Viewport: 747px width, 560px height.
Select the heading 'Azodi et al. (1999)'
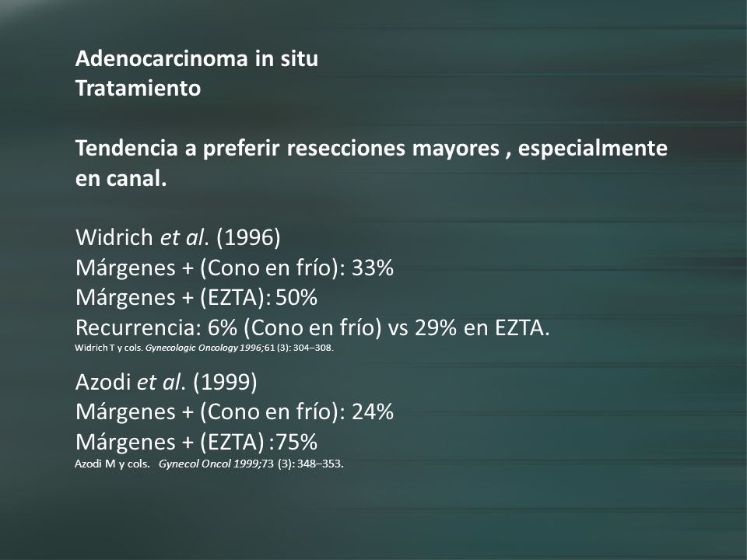(167, 381)
